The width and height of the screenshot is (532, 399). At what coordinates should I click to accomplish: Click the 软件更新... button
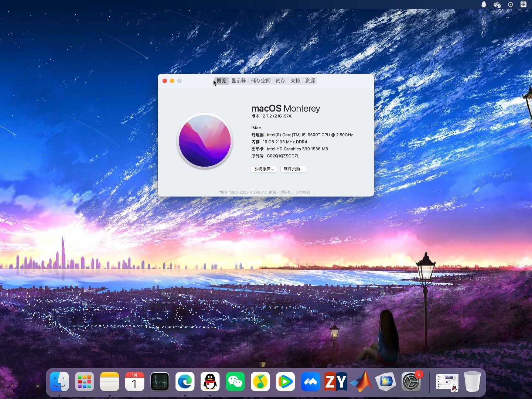[294, 169]
